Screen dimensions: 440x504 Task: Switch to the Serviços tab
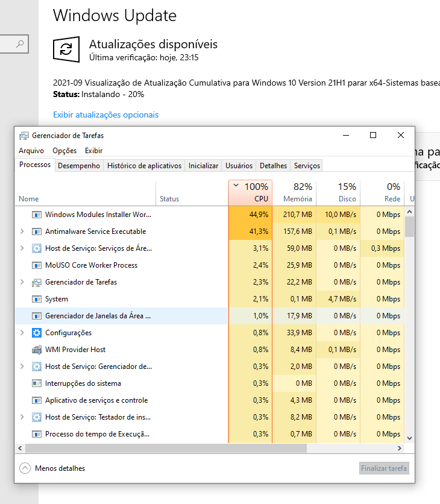(307, 166)
